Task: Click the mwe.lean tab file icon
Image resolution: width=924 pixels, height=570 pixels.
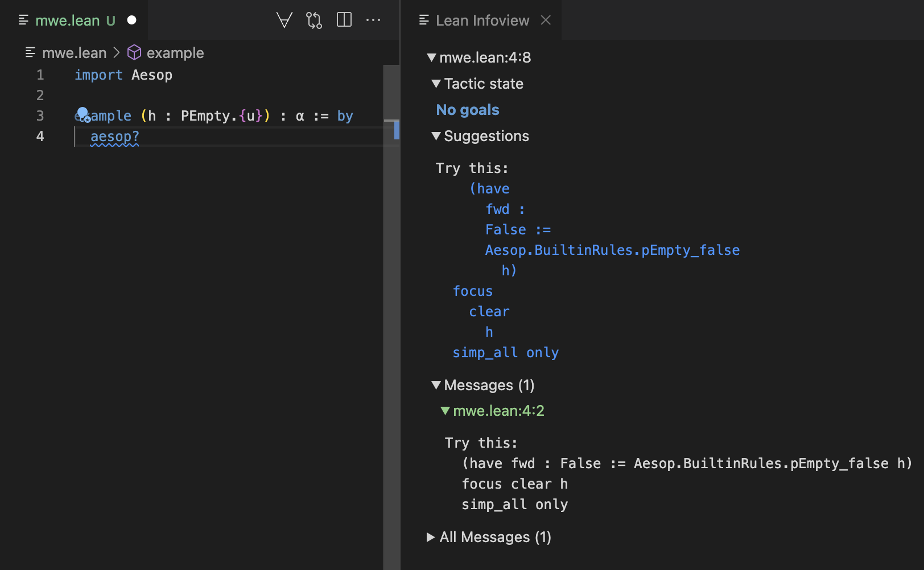Action: point(23,20)
